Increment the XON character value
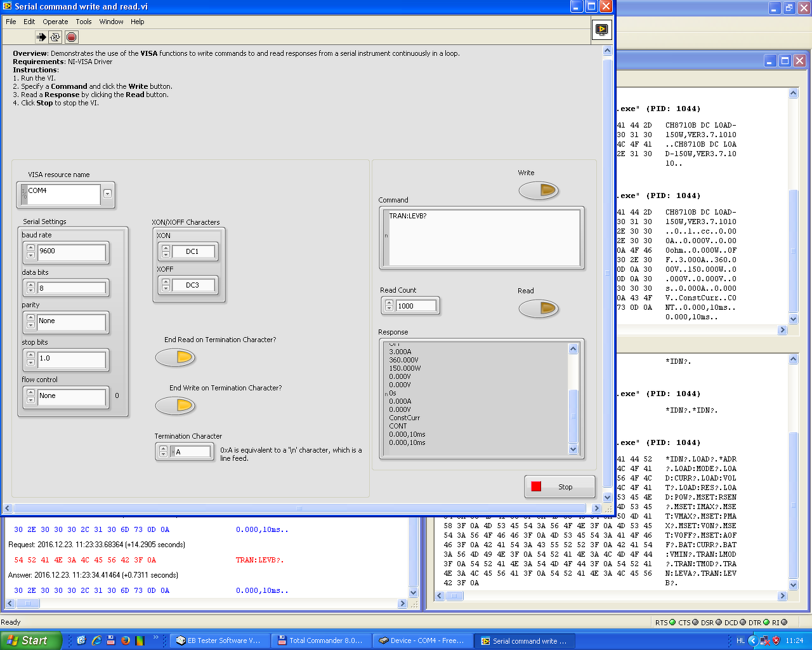This screenshot has width=812, height=650. click(166, 249)
